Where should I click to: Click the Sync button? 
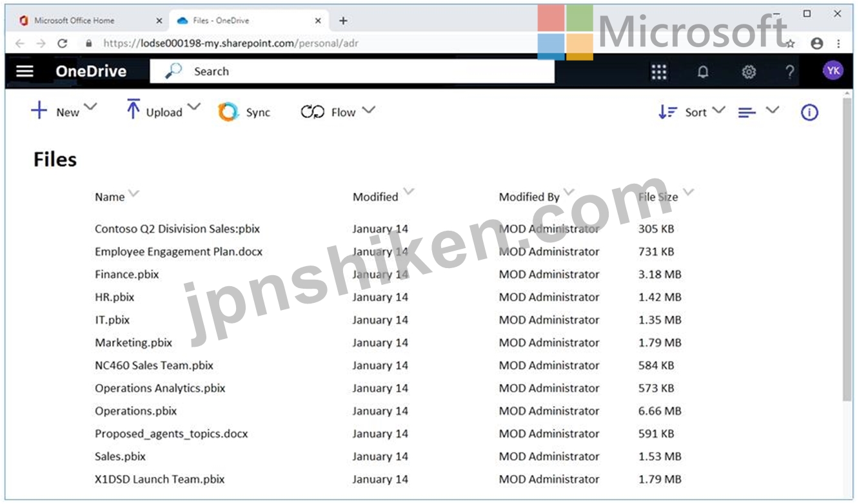tap(244, 112)
